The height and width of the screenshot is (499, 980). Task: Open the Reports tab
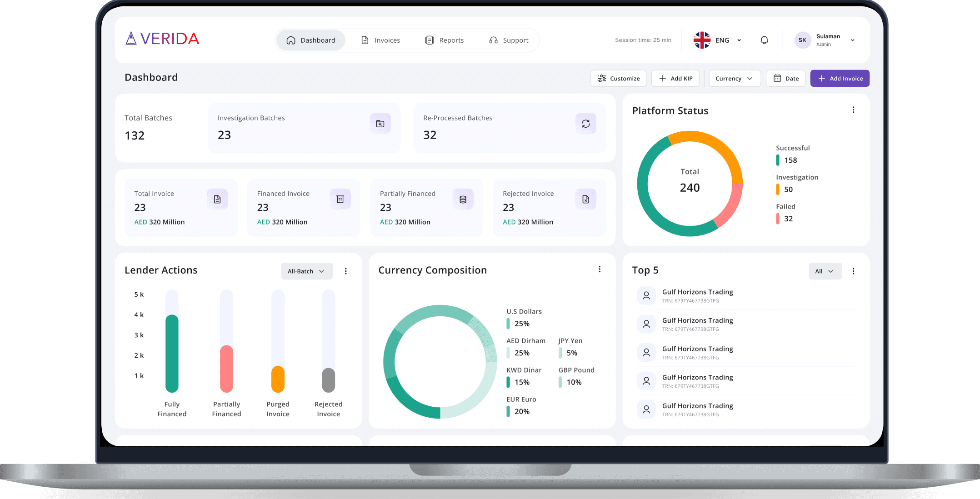tap(445, 40)
